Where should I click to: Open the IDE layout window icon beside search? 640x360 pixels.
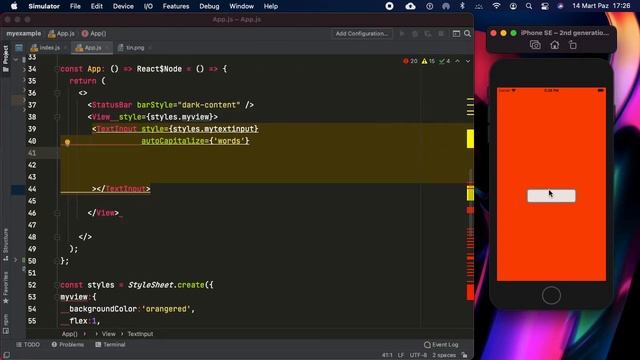point(456,34)
